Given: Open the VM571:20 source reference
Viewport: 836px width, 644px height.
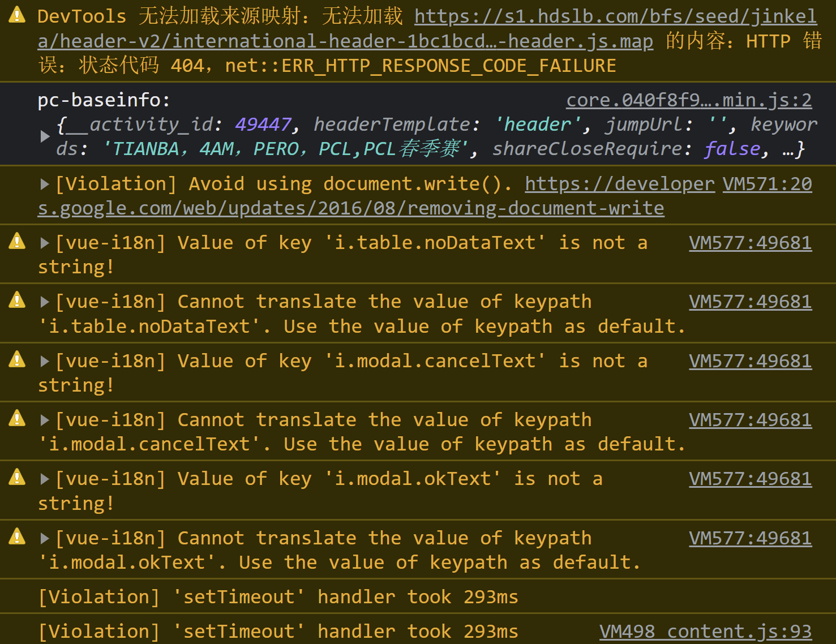Looking at the screenshot, I should (768, 183).
